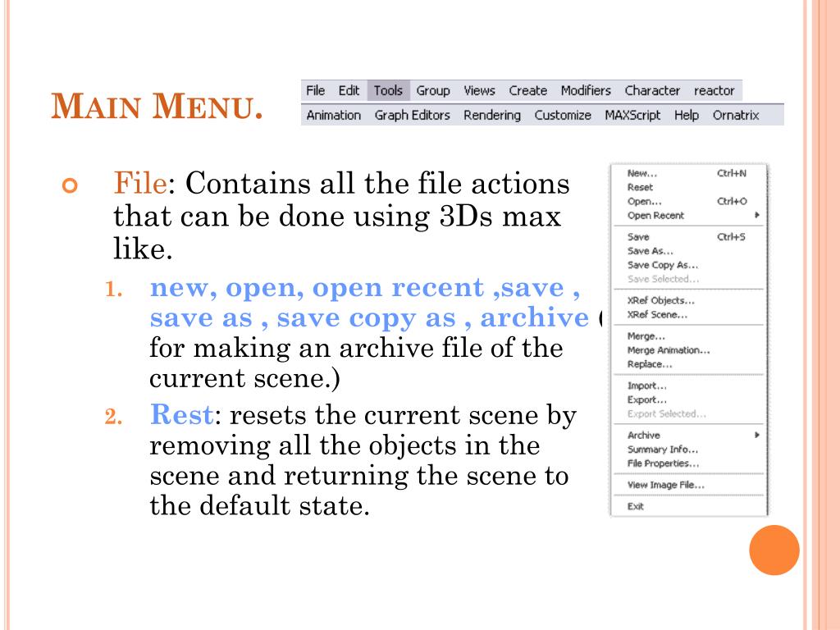Click the orange "File" word in bullet
This screenshot has width=840, height=630.
pyautogui.click(x=140, y=183)
